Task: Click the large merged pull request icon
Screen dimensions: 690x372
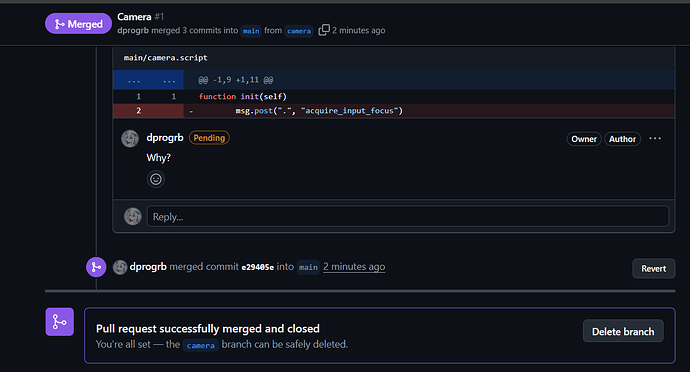Action: (59, 322)
